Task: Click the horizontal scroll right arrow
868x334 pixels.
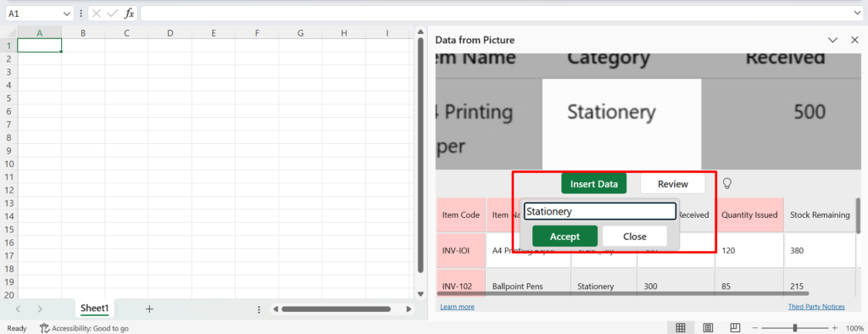Action: click(x=409, y=309)
